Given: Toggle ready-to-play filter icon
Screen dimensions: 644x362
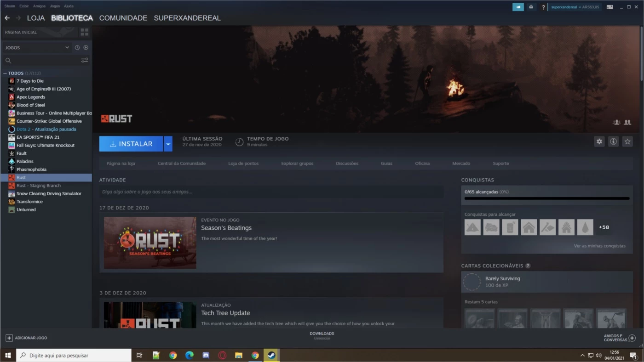Looking at the screenshot, I should 86,48.
